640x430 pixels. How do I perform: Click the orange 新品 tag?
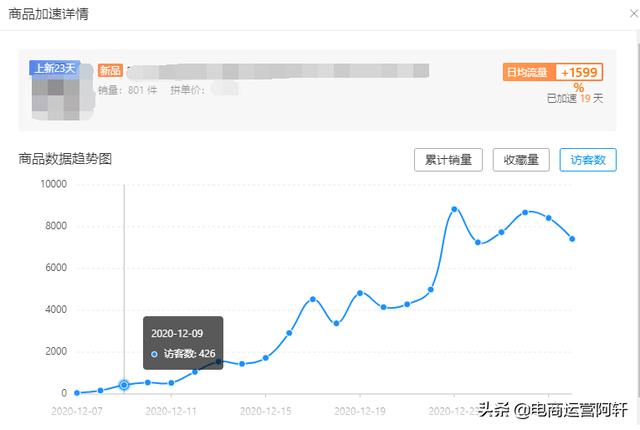pos(110,72)
